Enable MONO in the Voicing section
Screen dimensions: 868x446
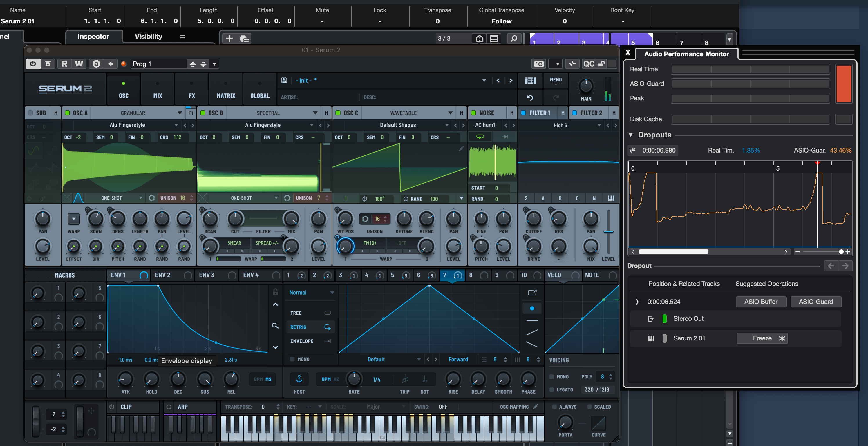[x=553, y=377]
